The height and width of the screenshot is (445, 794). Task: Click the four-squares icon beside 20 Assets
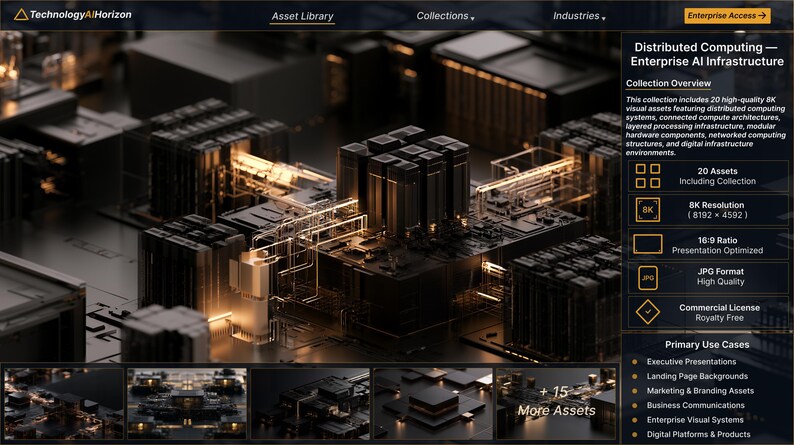[x=648, y=176]
